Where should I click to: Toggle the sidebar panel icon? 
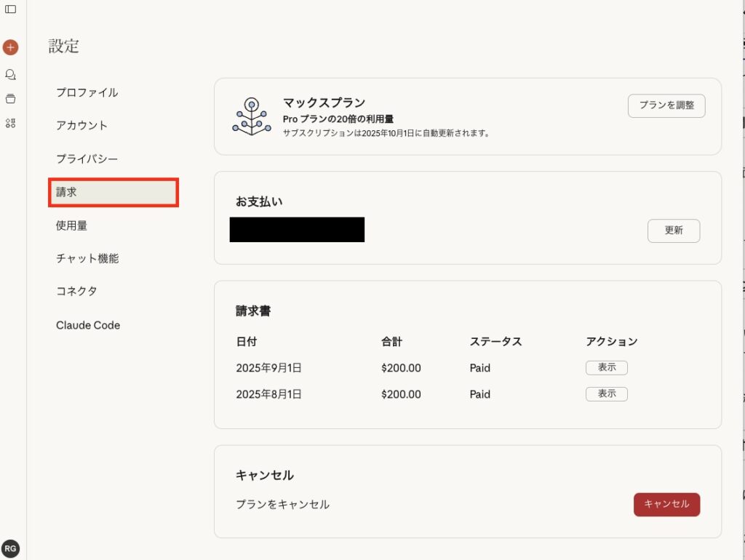[x=10, y=9]
